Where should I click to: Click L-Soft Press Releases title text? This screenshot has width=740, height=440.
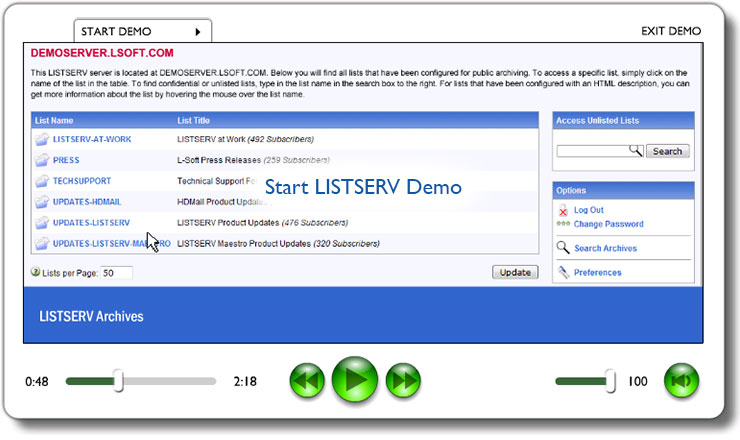click(x=219, y=160)
